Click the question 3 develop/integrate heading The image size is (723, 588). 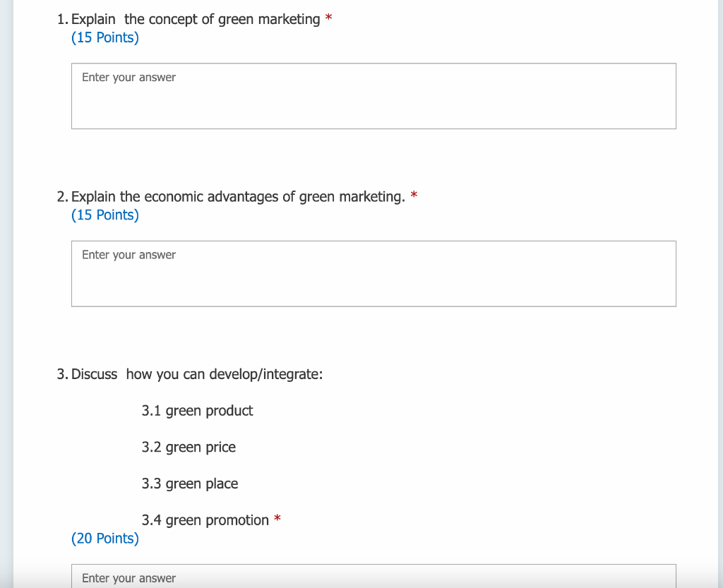(196, 374)
